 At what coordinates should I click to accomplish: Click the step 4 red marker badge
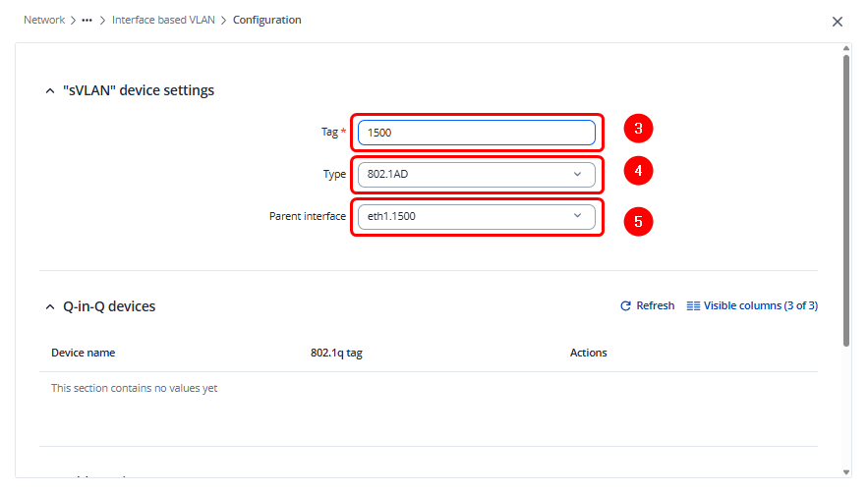[638, 171]
